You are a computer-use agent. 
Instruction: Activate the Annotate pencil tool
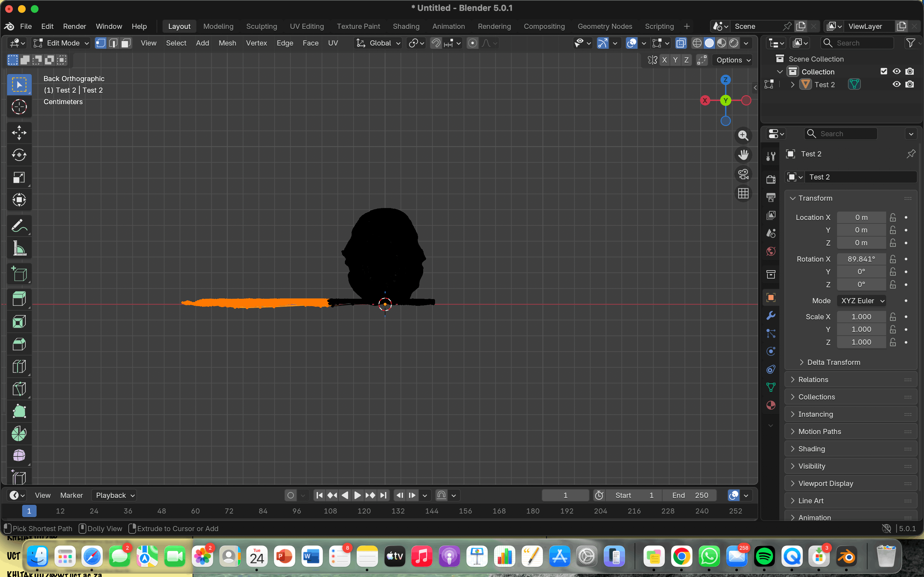[x=19, y=226]
